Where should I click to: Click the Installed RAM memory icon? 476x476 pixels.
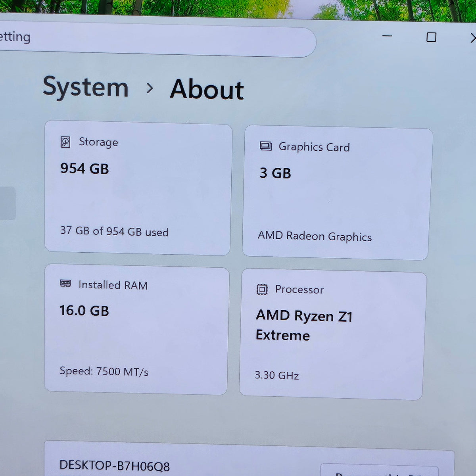tap(65, 283)
